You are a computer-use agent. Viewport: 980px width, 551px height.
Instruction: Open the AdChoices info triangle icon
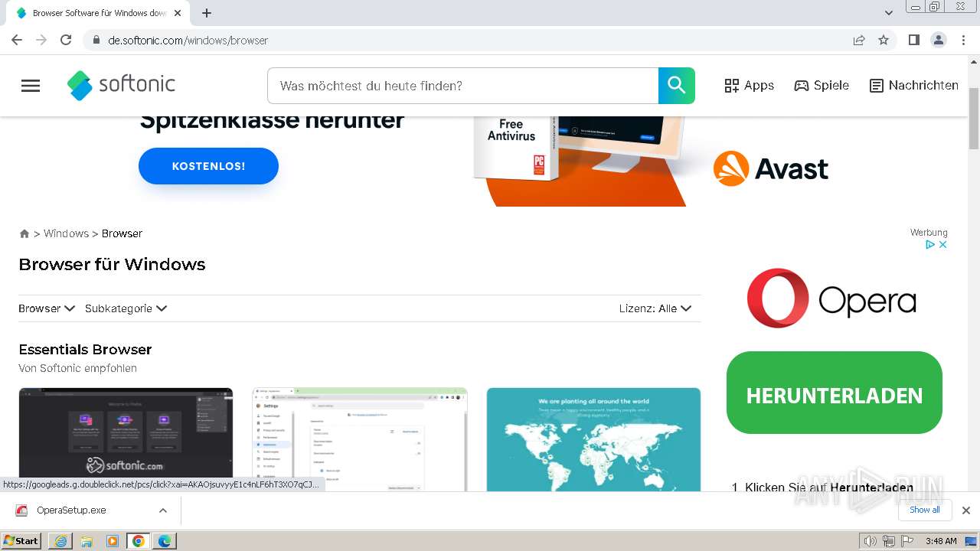coord(930,245)
